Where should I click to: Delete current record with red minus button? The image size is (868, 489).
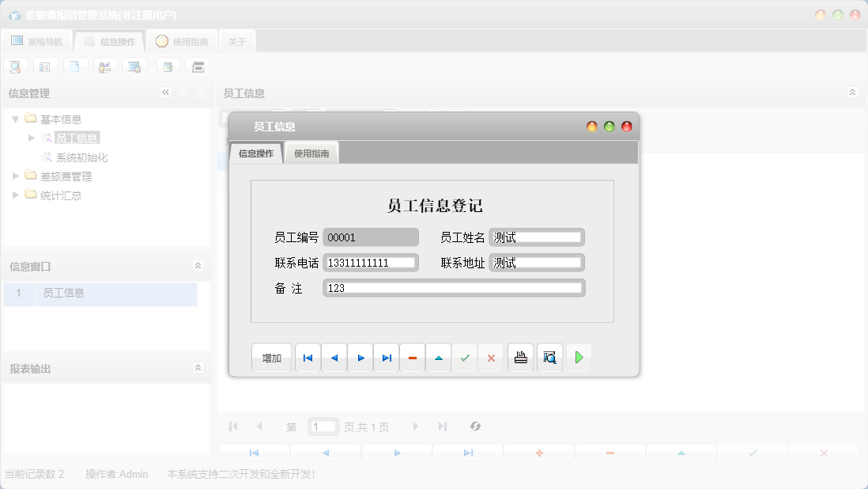pos(412,358)
